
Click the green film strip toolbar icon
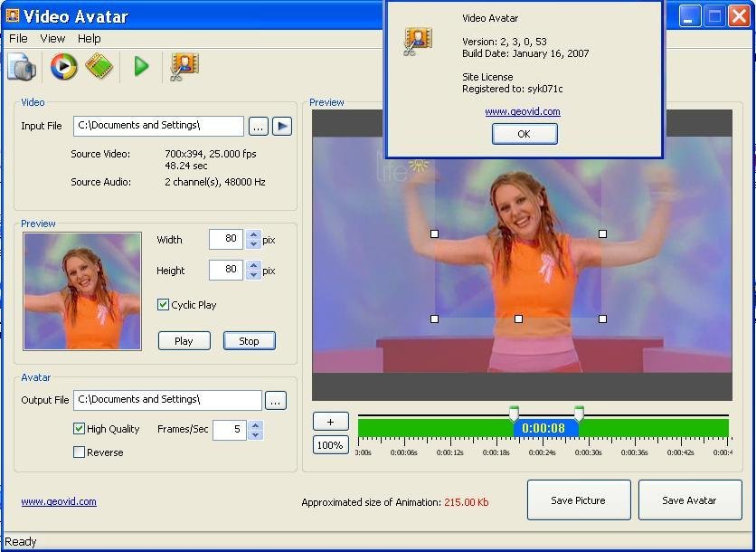[99, 66]
